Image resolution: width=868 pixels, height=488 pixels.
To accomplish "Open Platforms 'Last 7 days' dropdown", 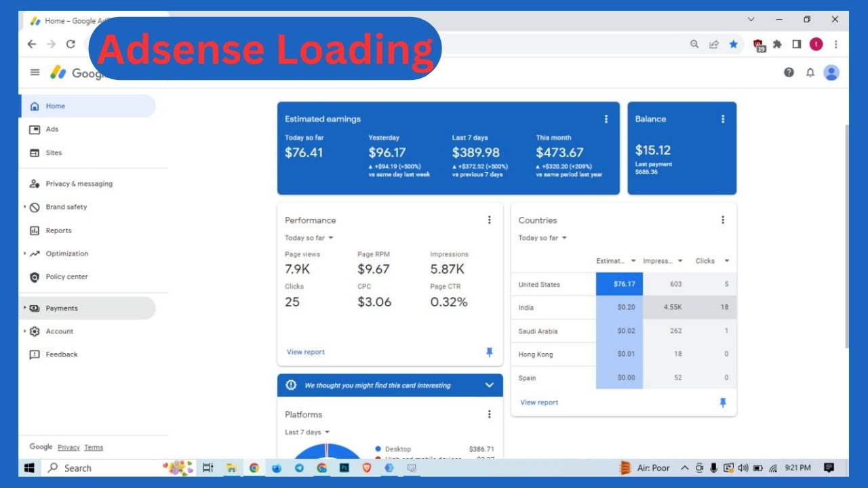I will pos(307,432).
